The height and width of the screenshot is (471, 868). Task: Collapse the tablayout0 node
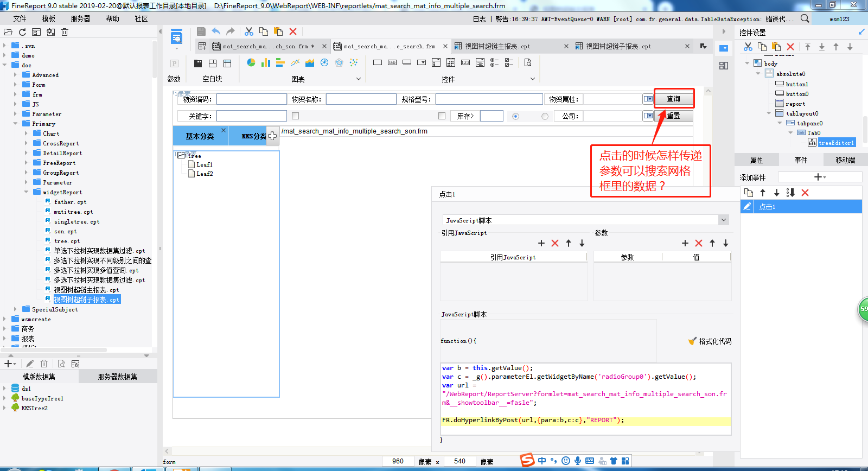click(769, 113)
